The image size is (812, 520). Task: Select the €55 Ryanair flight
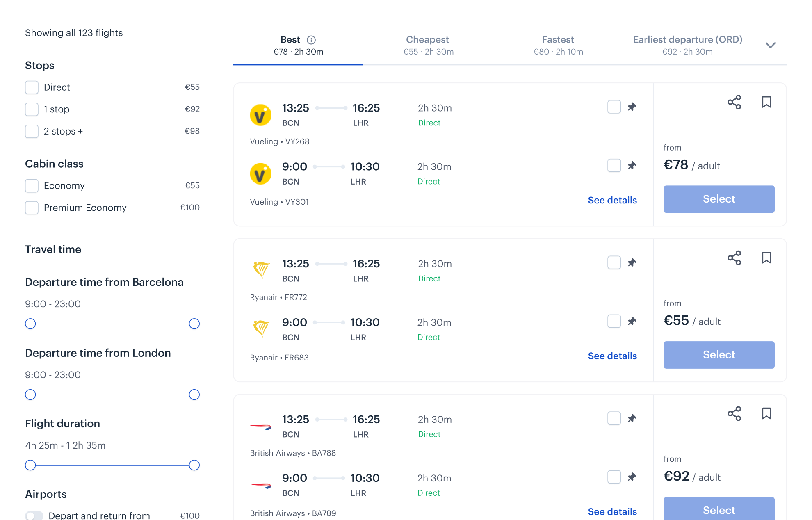[x=719, y=355]
